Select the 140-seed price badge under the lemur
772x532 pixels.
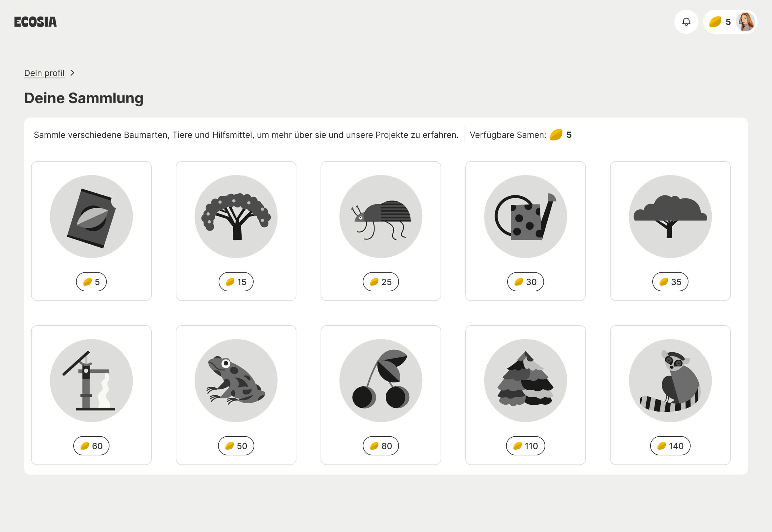click(x=670, y=446)
